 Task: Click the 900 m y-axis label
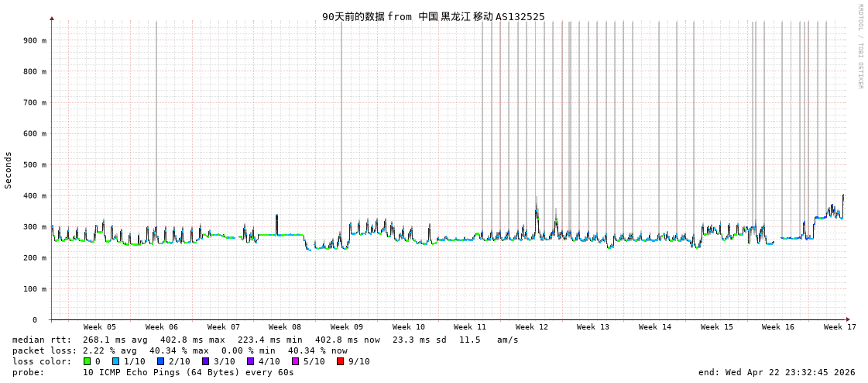pos(35,40)
